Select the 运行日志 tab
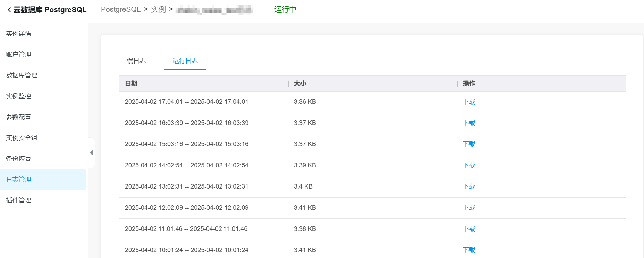The width and height of the screenshot is (644, 258). tap(185, 61)
